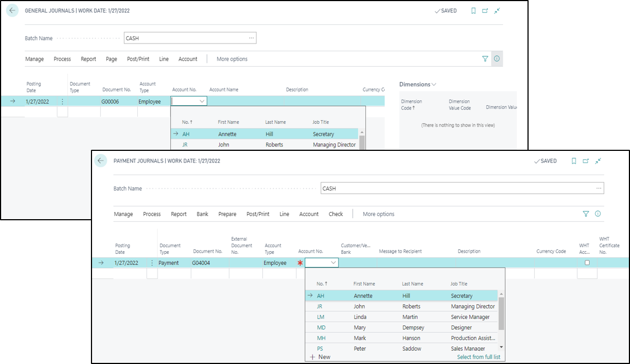Click Select from full list link
The image size is (630, 364).
coord(478,357)
